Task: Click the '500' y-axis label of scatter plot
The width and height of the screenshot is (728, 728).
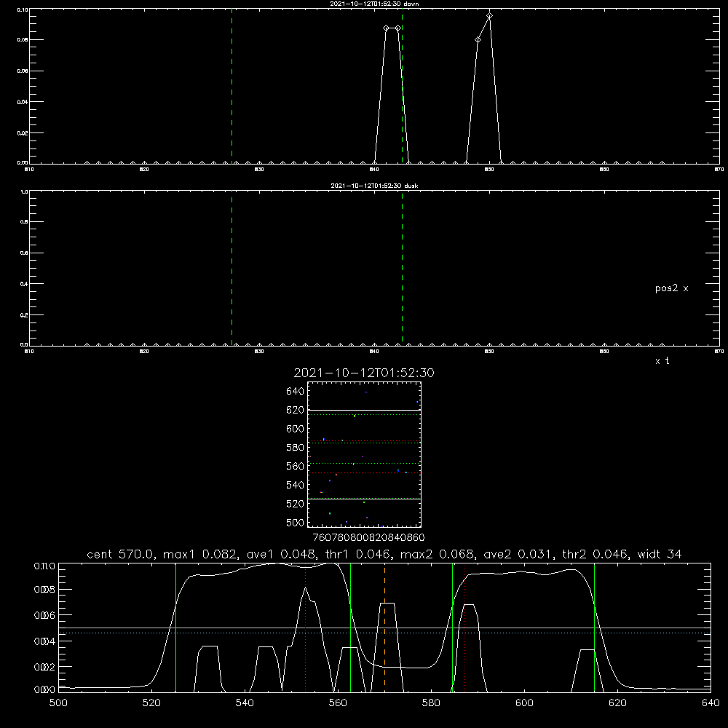Action: point(296,523)
